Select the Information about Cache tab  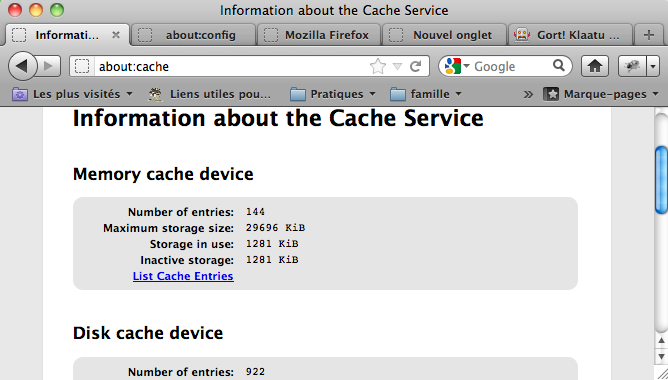67,35
